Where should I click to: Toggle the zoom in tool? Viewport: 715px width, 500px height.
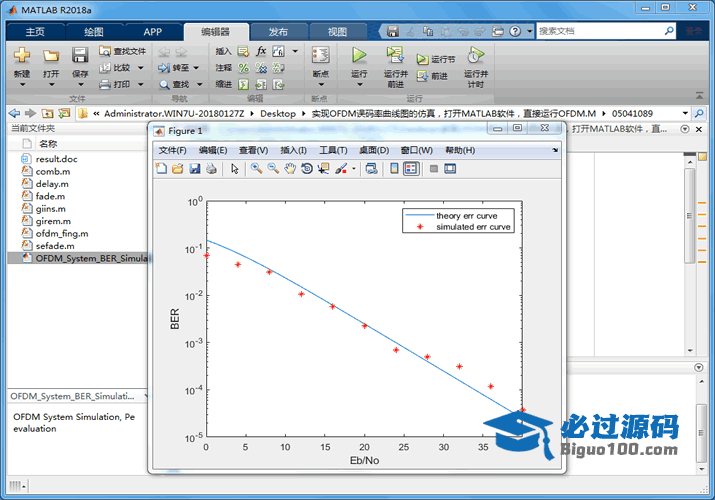(x=256, y=169)
